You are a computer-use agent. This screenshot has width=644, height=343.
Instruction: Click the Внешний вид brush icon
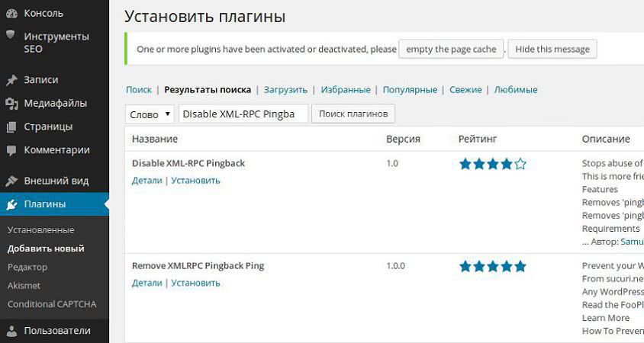pos(11,181)
